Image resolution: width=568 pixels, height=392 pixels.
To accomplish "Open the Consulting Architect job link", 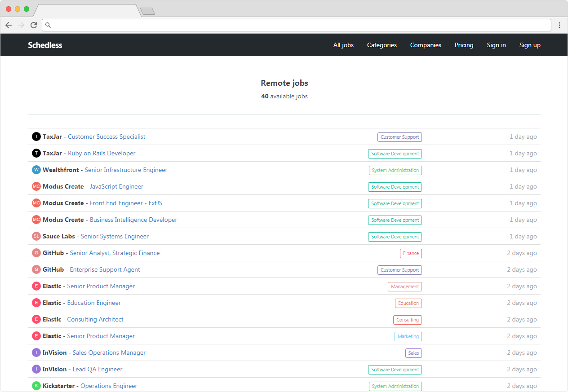I will pyautogui.click(x=95, y=319).
